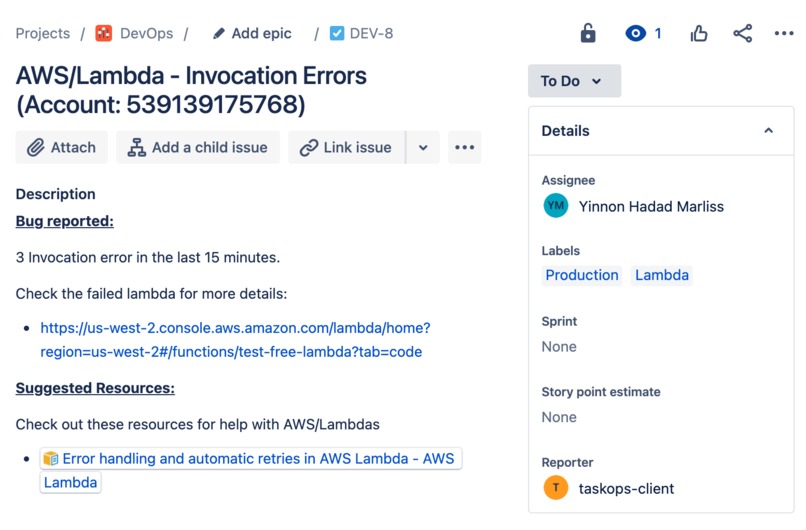The image size is (806, 530).
Task: Open Error handling and automatic retries link
Action: 251,470
